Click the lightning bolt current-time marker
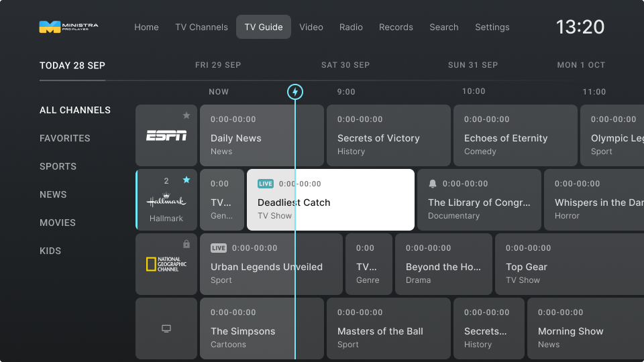Image resolution: width=644 pixels, height=362 pixels. coord(295,92)
